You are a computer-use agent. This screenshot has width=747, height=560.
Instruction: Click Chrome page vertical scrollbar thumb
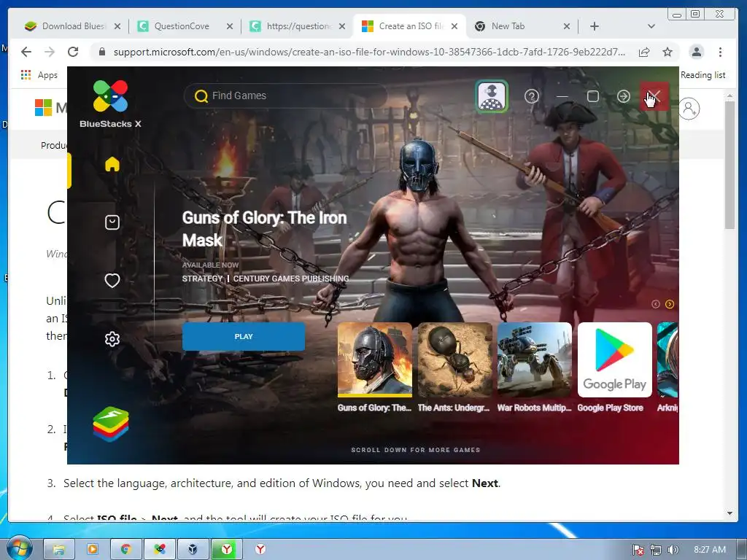click(x=729, y=166)
